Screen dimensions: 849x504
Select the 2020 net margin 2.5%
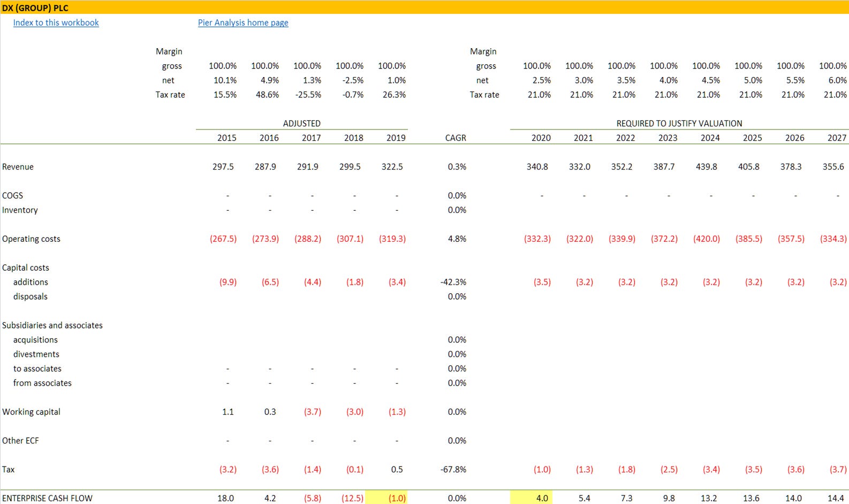coord(541,80)
